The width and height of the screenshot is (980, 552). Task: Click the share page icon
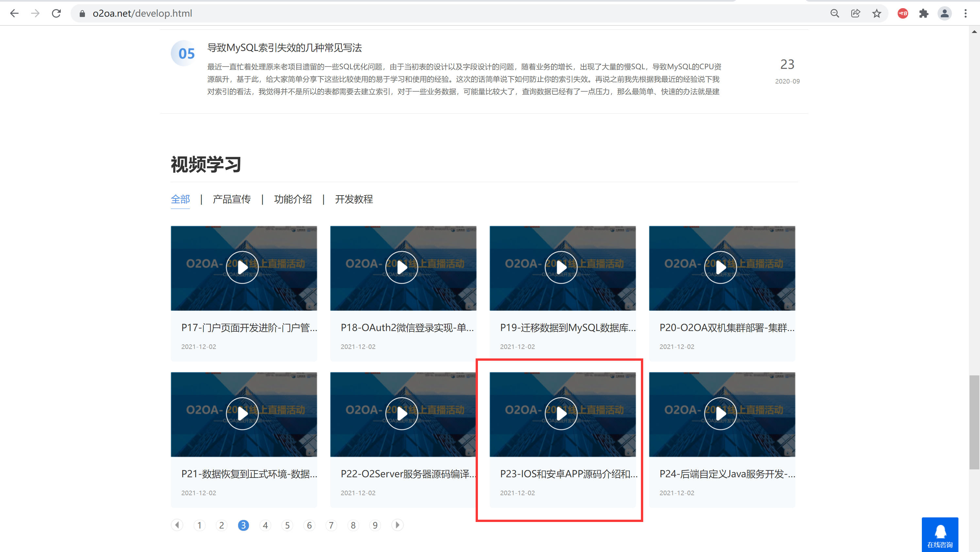coord(856,13)
